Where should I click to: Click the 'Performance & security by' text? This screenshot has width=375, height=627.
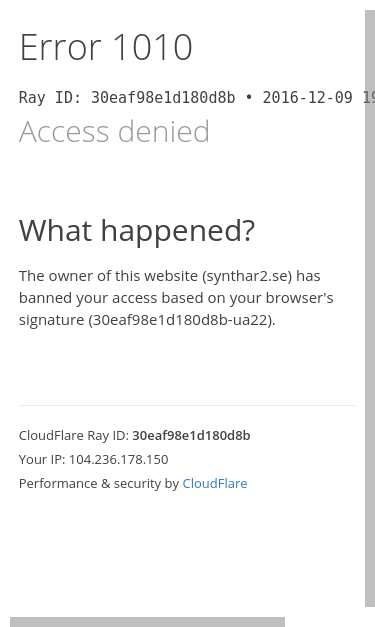coord(99,483)
